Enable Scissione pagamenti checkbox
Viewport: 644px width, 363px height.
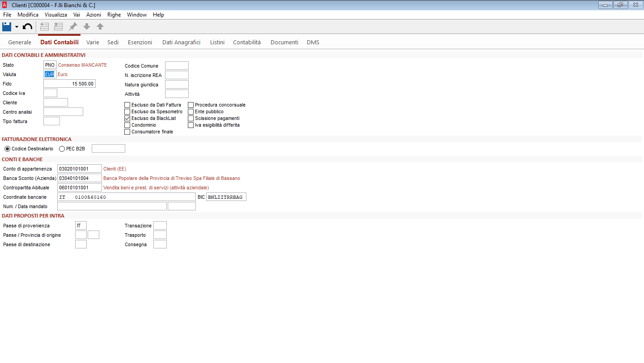coord(191,118)
